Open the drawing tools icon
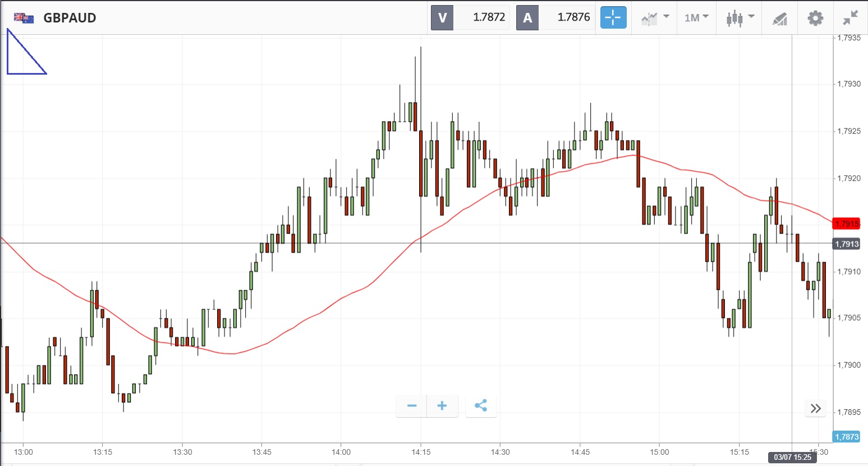This screenshot has height=466, width=868. coord(780,19)
